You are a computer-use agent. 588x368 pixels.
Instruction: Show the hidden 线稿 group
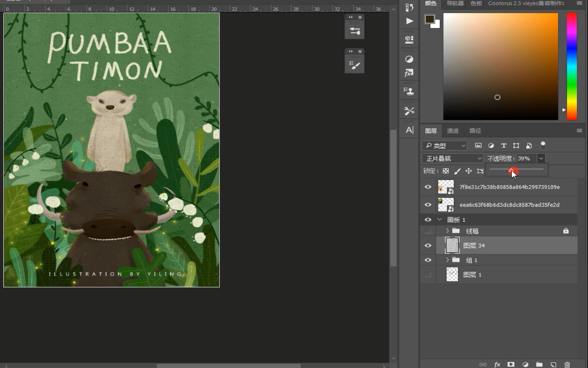pyautogui.click(x=428, y=231)
